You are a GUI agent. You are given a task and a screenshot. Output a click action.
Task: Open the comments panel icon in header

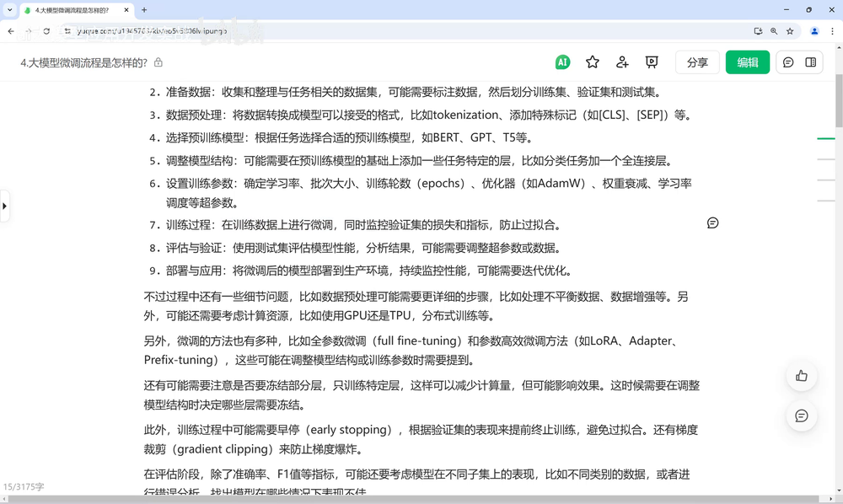click(x=788, y=62)
